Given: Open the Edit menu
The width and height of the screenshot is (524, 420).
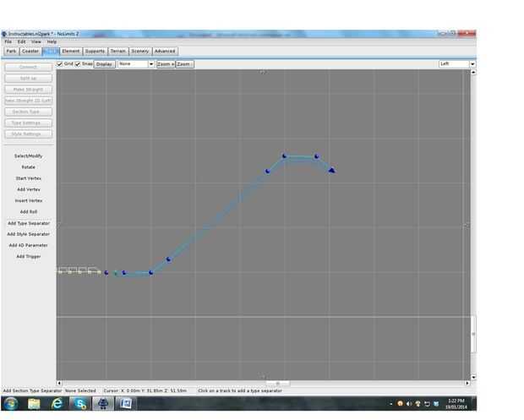Looking at the screenshot, I should (x=22, y=41).
